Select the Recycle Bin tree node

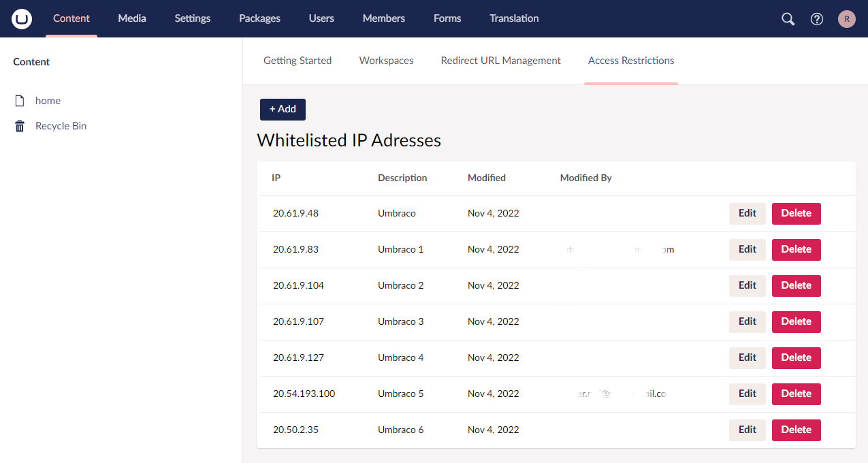(x=61, y=126)
